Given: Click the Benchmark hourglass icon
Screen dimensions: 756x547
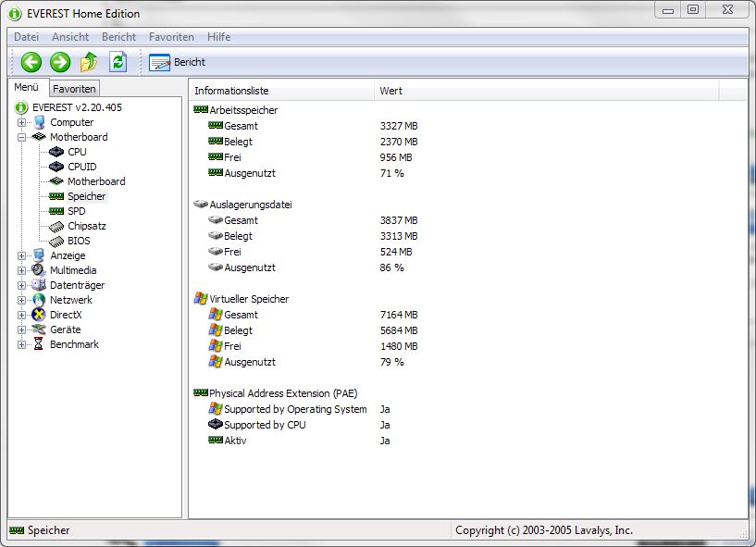Looking at the screenshot, I should click(x=39, y=344).
